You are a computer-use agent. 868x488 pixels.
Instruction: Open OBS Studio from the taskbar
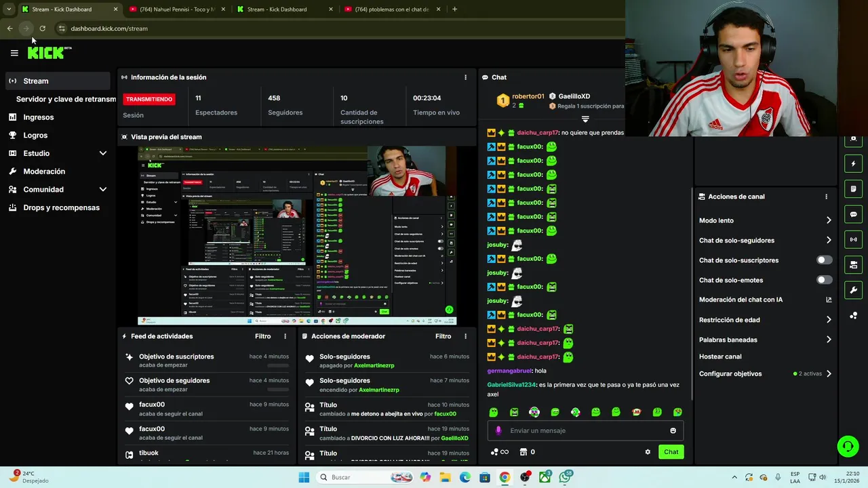pyautogui.click(x=525, y=477)
